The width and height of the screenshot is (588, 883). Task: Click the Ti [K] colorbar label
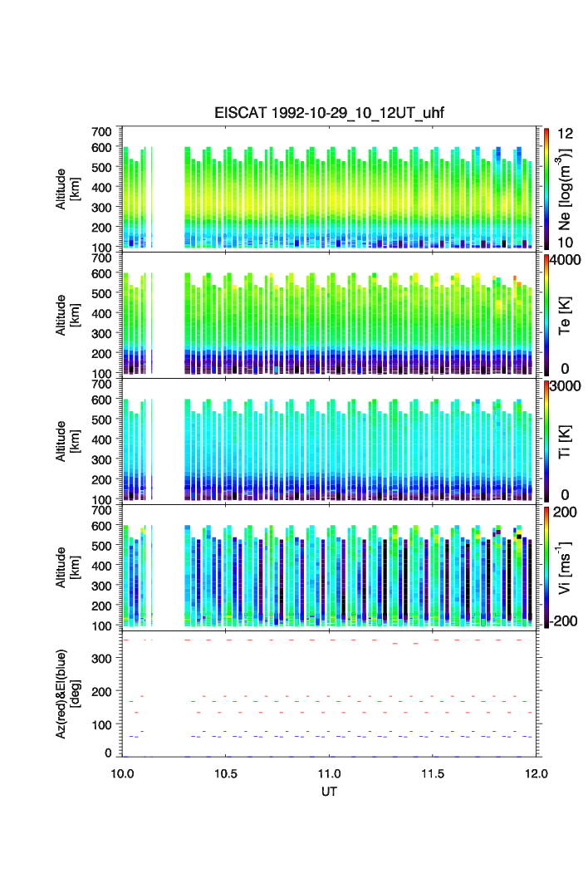[565, 442]
